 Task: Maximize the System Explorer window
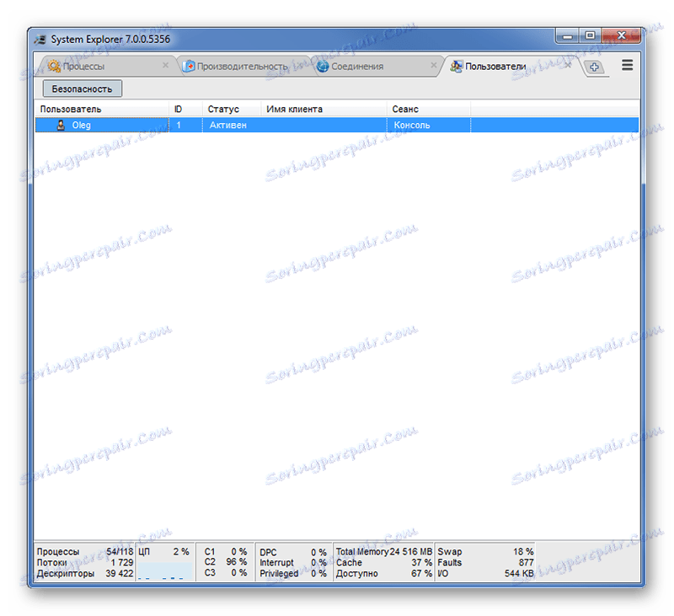591,36
